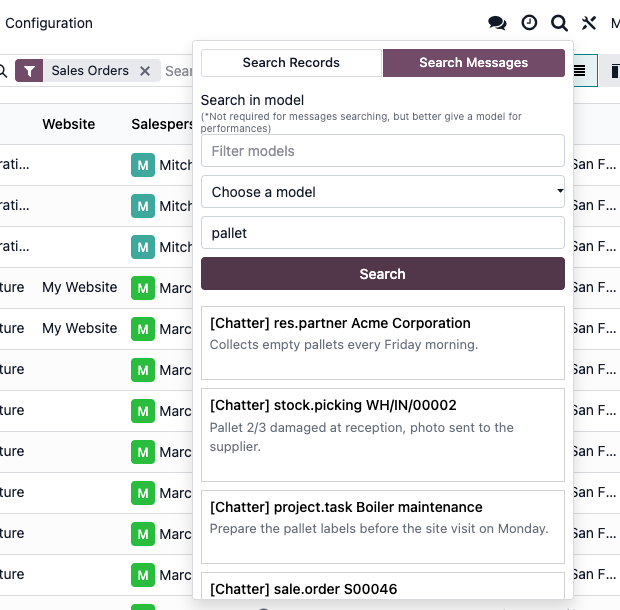Image resolution: width=620 pixels, height=610 pixels.
Task: Open res.partner Acme Corporation chatter result
Action: pyautogui.click(x=383, y=343)
